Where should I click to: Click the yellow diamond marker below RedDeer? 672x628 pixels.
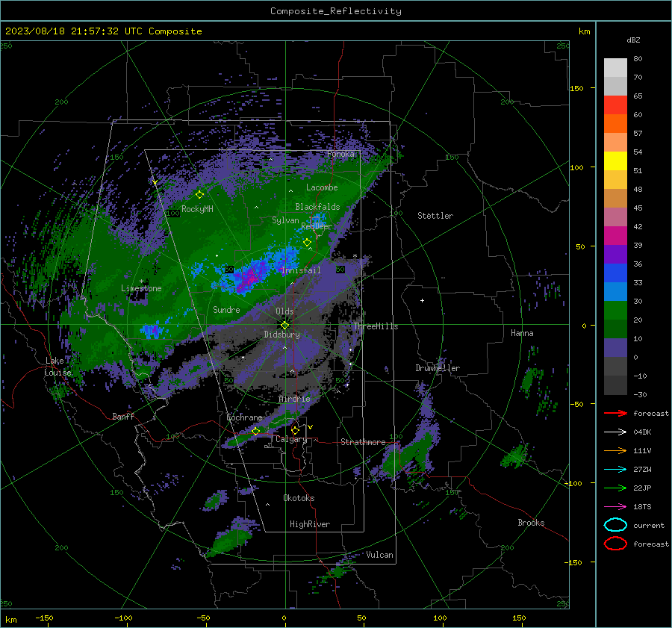pyautogui.click(x=307, y=243)
